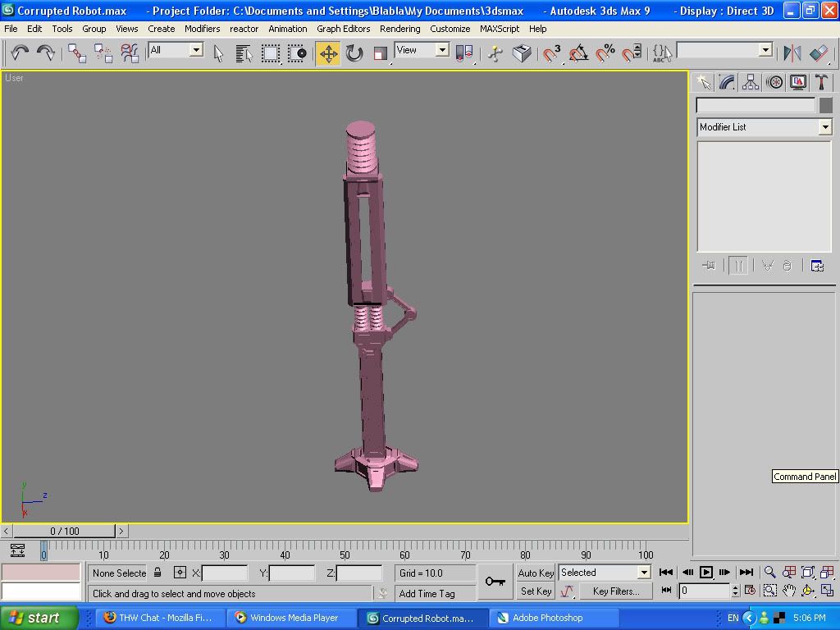Click the Zoom magnifier viewport tool
The height and width of the screenshot is (630, 840).
coord(769,572)
